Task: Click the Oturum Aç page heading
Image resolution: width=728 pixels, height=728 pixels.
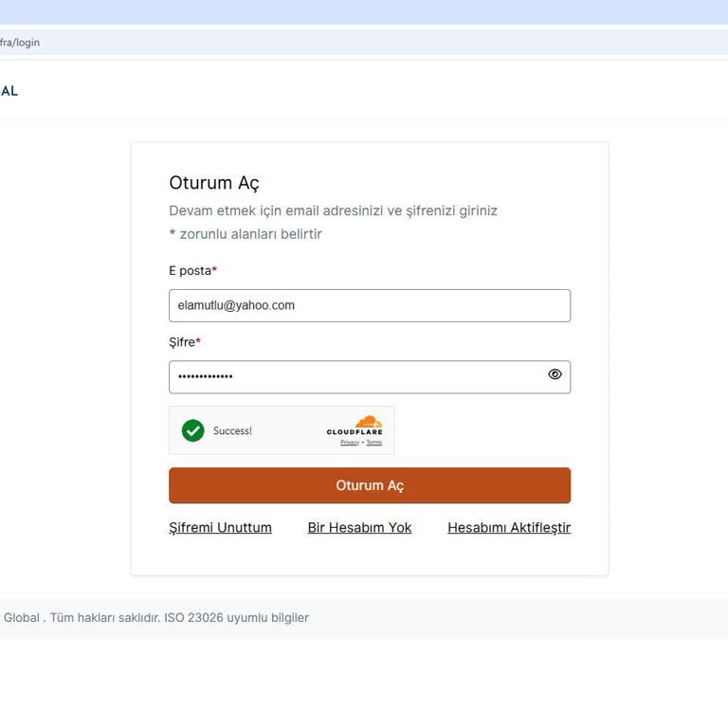Action: coord(214,183)
